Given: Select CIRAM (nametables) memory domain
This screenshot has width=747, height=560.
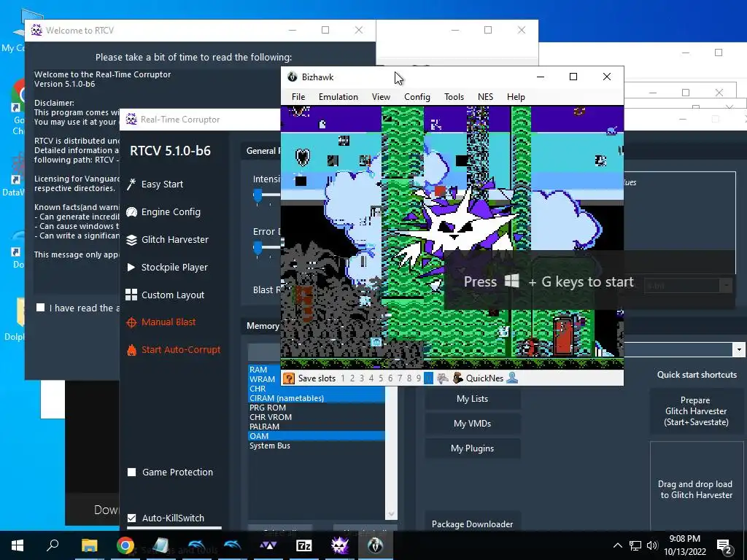Looking at the screenshot, I should tap(317, 398).
